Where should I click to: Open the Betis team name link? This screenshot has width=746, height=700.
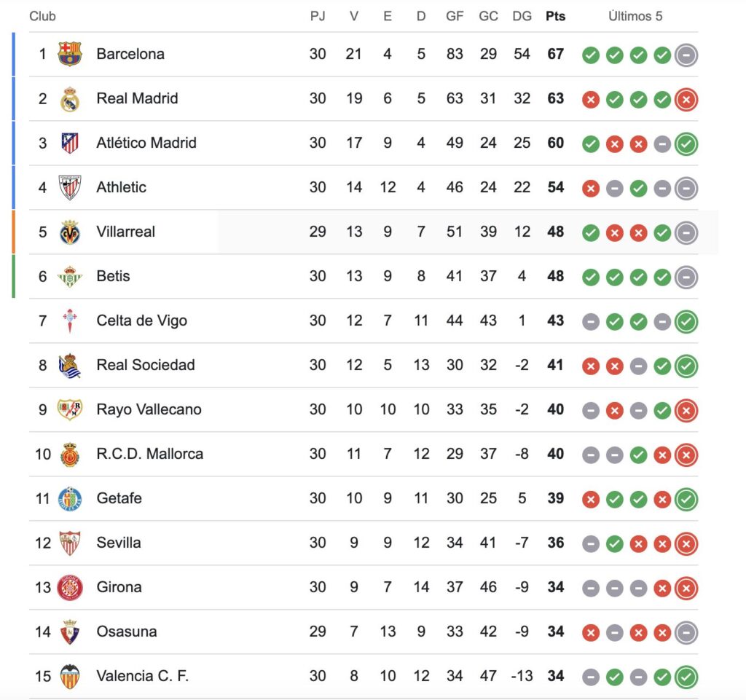coord(113,276)
